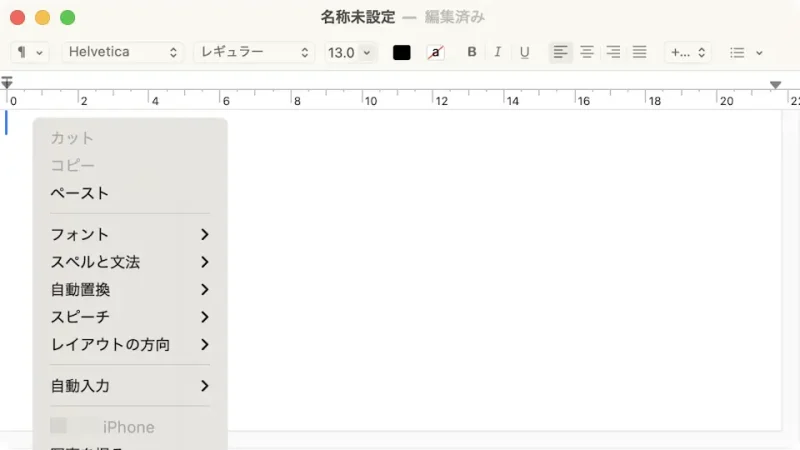Toggle underline text style

[524, 52]
